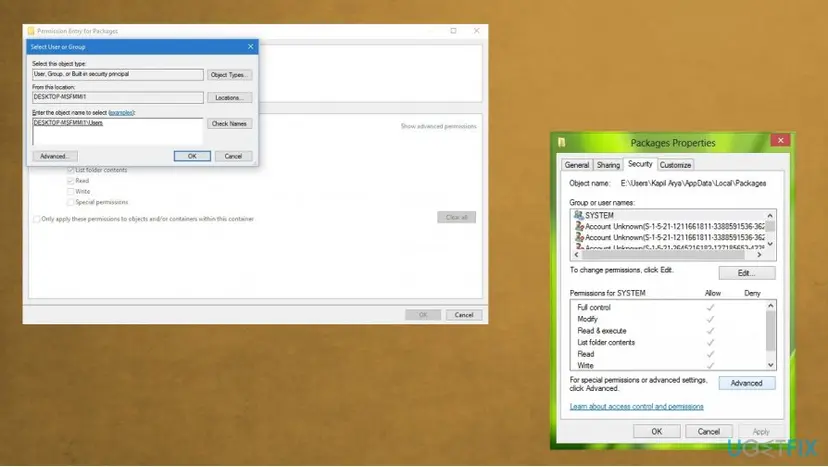Click Cancel in Packages Properties
Screen dimensions: 828x467
coord(709,432)
